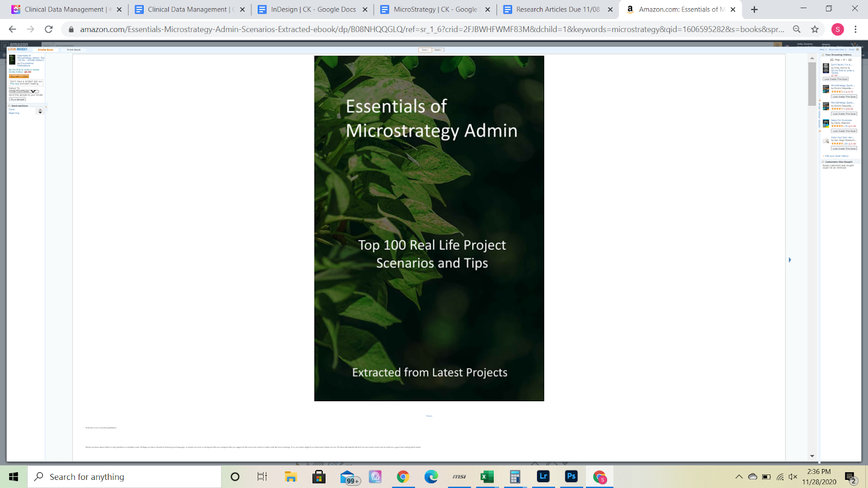Switch to Research Articles Due 11/08 tab
The width and height of the screenshot is (868, 488).
[558, 9]
